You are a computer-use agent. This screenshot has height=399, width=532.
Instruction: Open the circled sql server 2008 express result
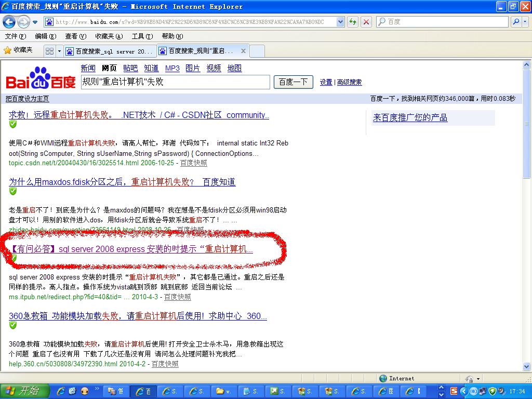(x=131, y=249)
